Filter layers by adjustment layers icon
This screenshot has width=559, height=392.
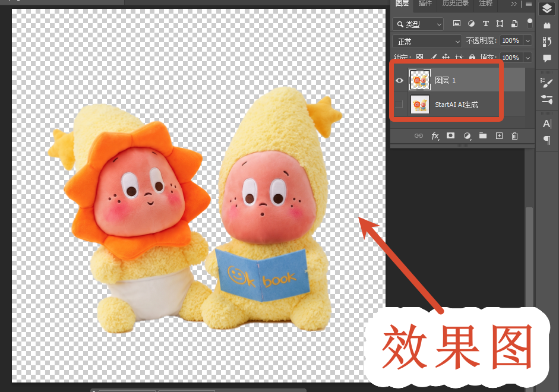[471, 24]
